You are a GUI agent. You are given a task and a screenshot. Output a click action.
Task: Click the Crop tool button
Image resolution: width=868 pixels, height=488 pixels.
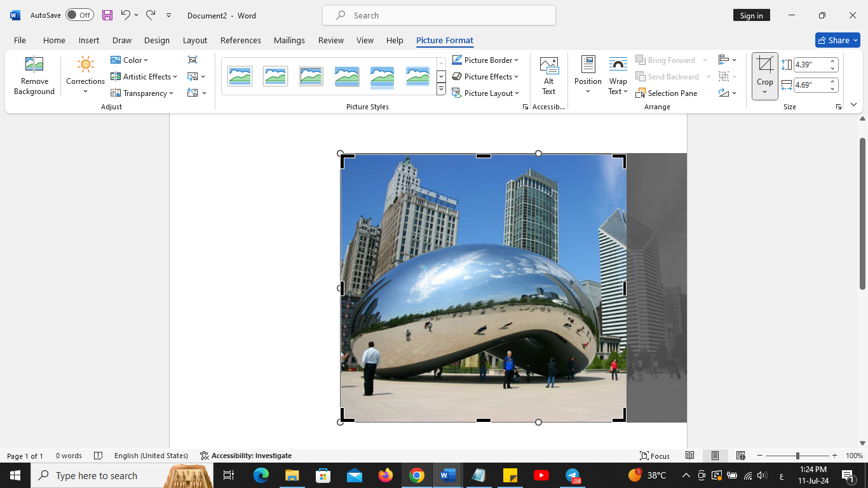[765, 76]
